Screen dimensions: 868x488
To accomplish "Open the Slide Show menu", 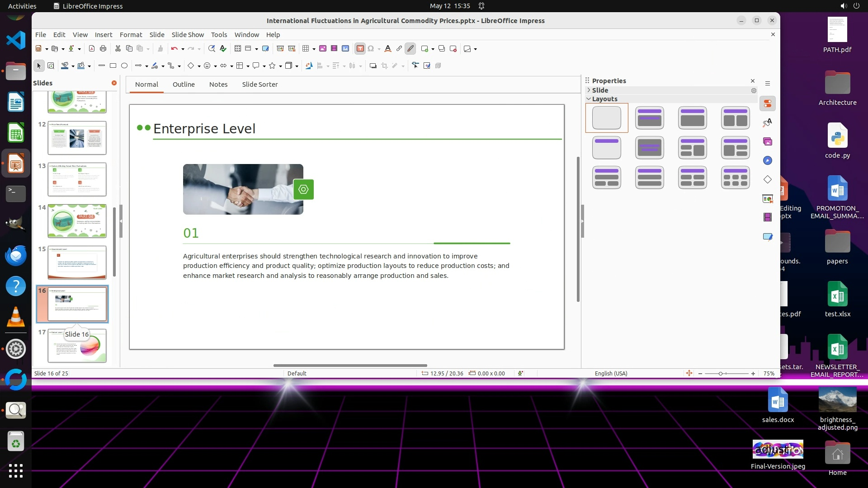I will click(x=187, y=35).
